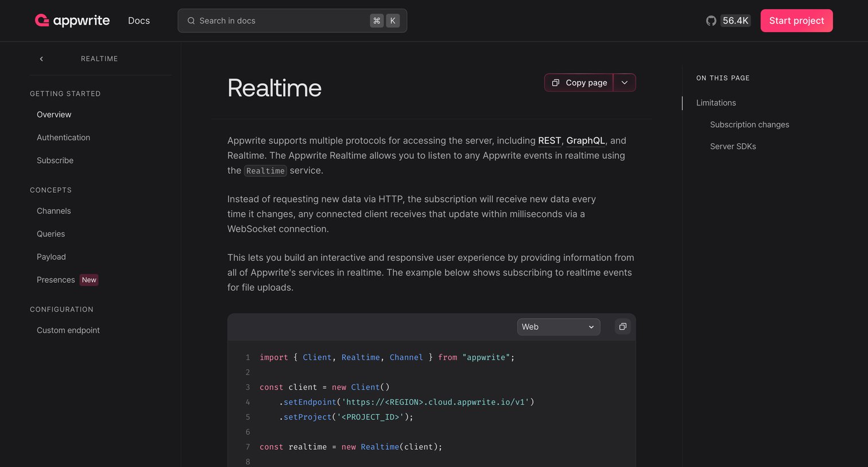The image size is (868, 467).
Task: Click the 'const realtime' code line
Action: click(x=351, y=447)
